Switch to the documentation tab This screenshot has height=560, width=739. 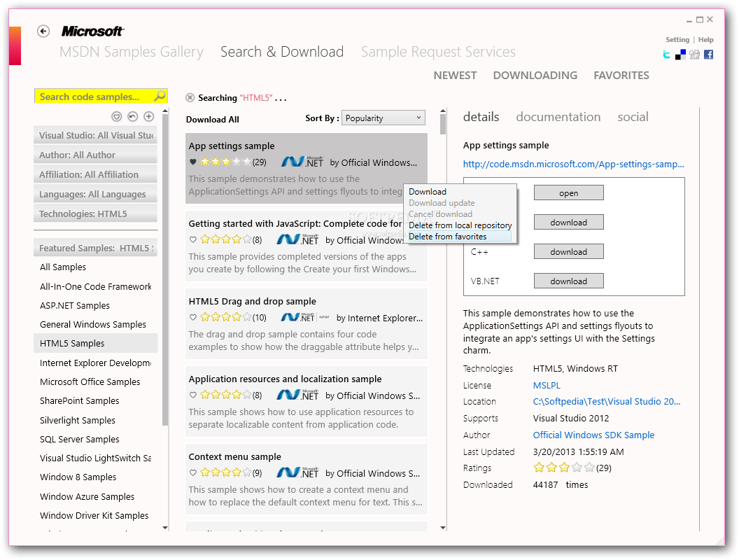click(558, 117)
